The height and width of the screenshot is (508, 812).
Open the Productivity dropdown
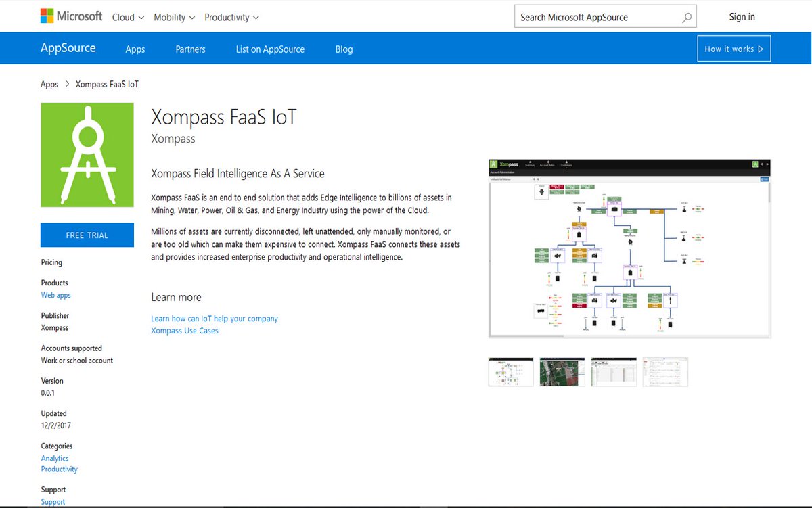pos(231,17)
